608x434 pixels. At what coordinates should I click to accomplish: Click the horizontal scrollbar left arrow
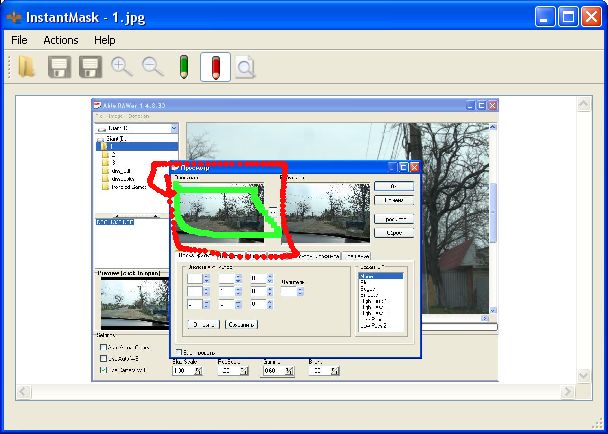(x=25, y=390)
